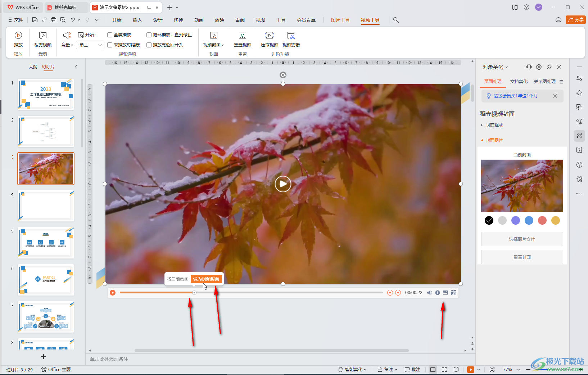Open the 音量 volume dropdown
This screenshot has width=588, height=375.
(x=67, y=45)
